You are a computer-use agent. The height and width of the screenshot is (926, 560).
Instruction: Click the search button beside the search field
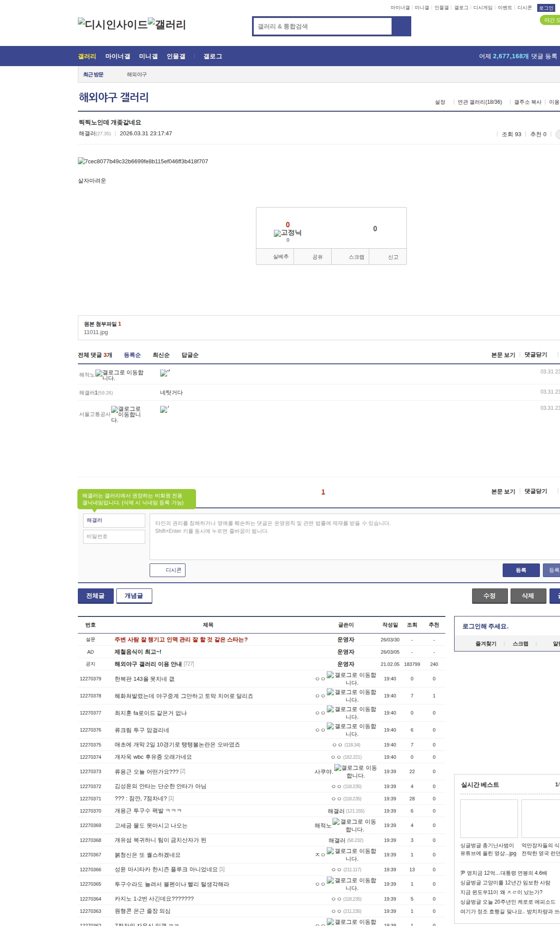point(401,26)
